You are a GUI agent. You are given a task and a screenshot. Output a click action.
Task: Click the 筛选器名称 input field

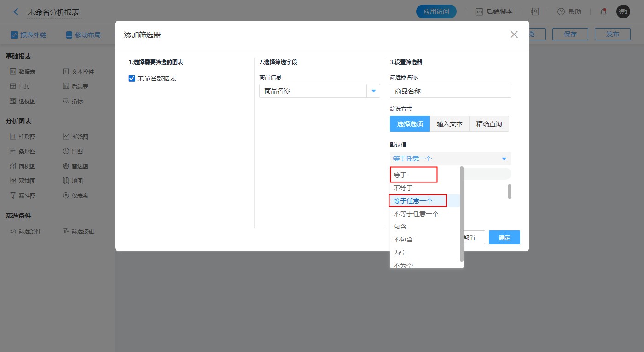tap(450, 91)
